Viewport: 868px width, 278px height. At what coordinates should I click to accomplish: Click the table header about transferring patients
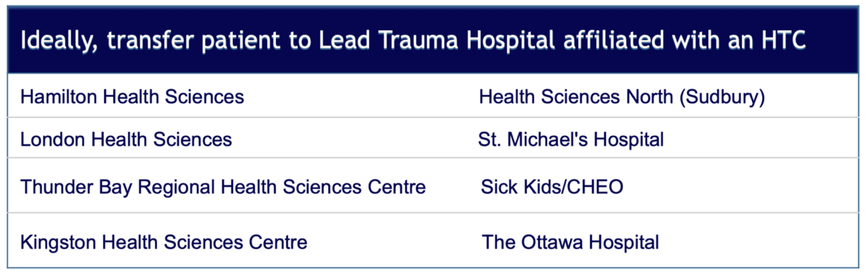coord(413,41)
